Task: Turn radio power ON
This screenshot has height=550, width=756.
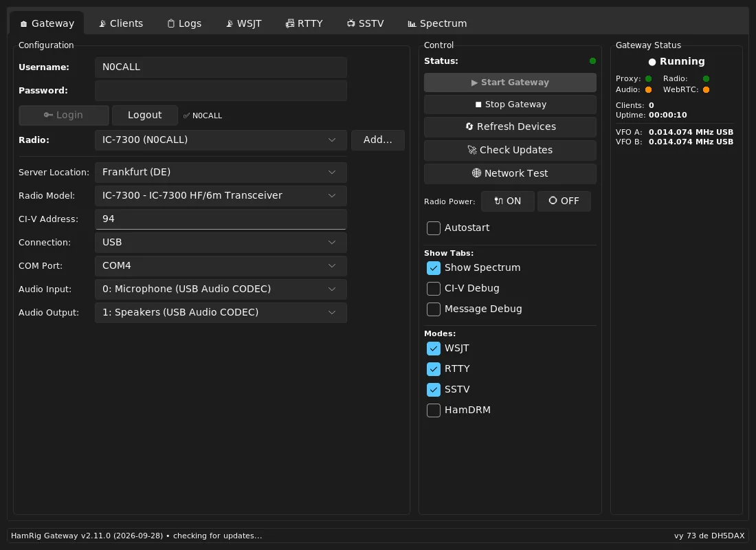Action: [508, 201]
